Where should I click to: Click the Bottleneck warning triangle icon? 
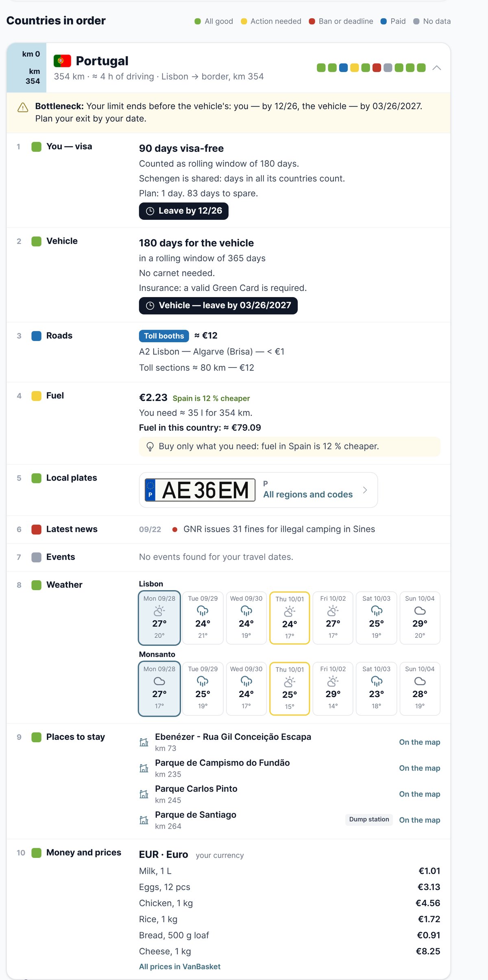[x=23, y=107]
